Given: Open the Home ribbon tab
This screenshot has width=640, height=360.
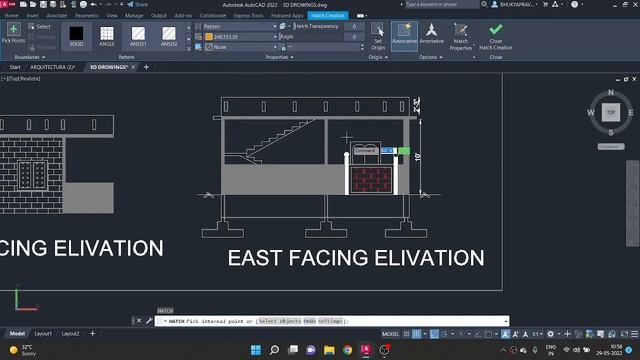Looking at the screenshot, I should [11, 16].
